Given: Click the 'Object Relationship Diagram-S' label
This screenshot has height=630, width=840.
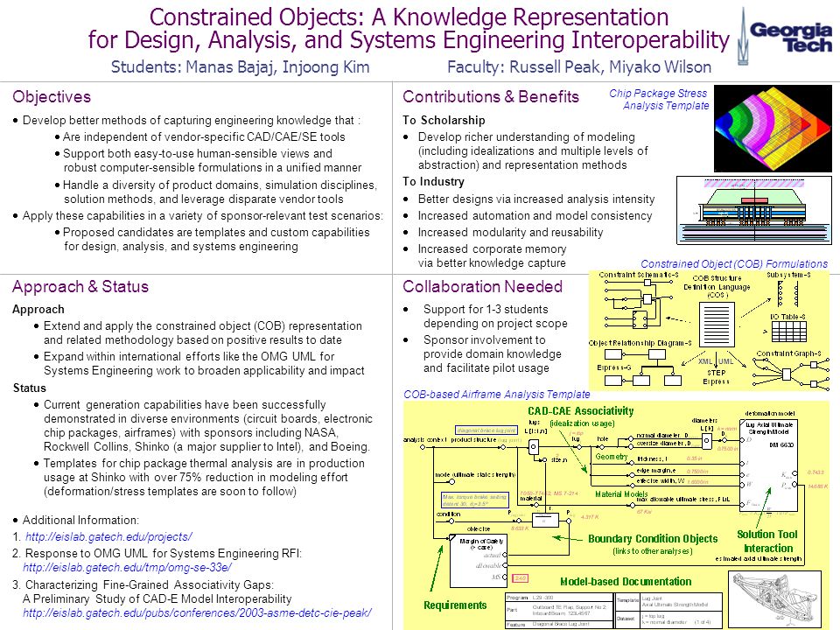Looking at the screenshot, I should 640,343.
